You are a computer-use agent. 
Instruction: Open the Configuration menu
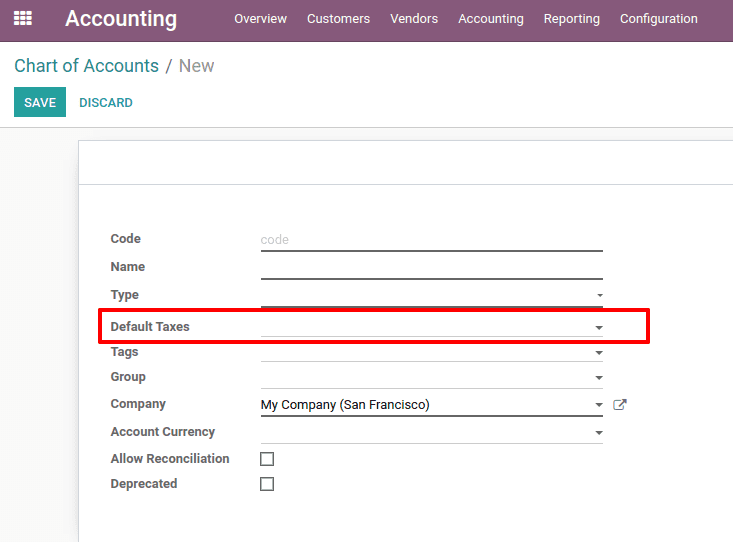tap(659, 19)
